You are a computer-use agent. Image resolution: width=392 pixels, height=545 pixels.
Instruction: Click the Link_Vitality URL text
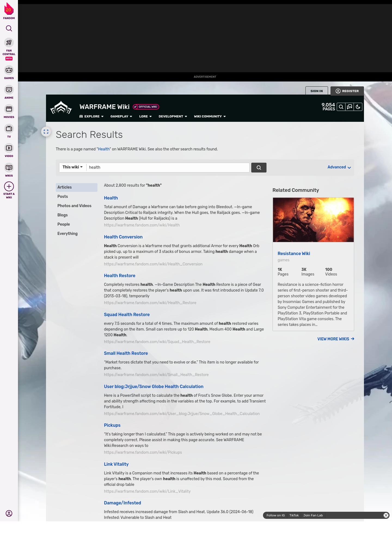pyautogui.click(x=147, y=491)
